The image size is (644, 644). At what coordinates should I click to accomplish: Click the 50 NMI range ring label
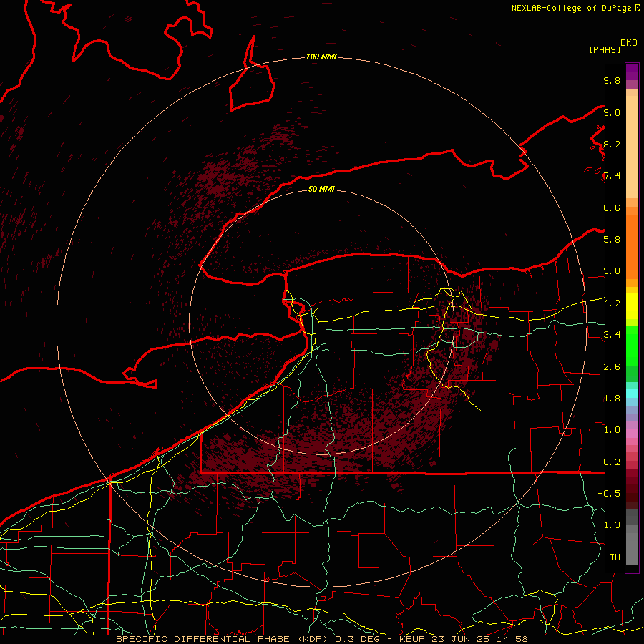coord(321,189)
